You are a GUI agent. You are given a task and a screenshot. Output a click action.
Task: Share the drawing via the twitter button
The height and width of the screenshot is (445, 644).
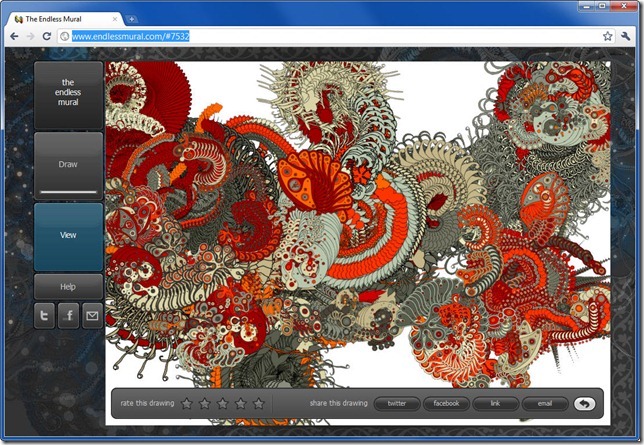[397, 404]
